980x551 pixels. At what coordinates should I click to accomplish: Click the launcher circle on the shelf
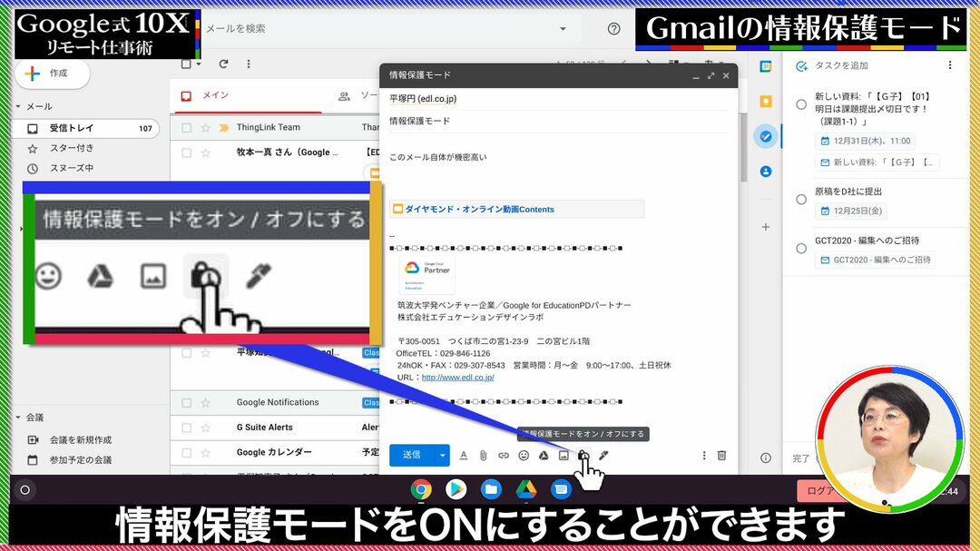pyautogui.click(x=25, y=489)
